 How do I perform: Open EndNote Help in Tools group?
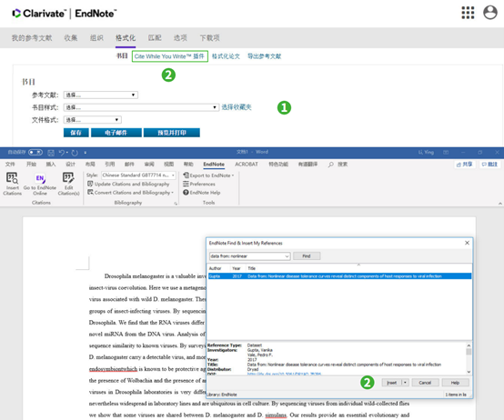pos(202,193)
